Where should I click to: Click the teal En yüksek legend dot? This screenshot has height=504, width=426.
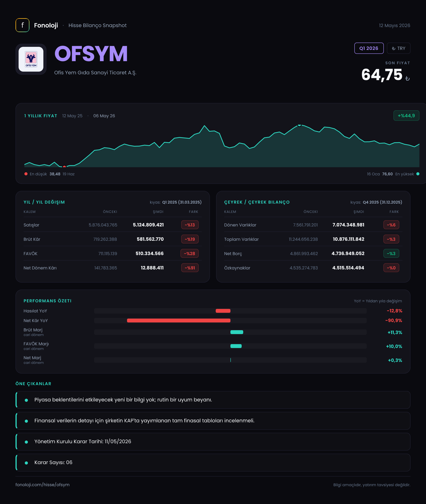[418, 174]
